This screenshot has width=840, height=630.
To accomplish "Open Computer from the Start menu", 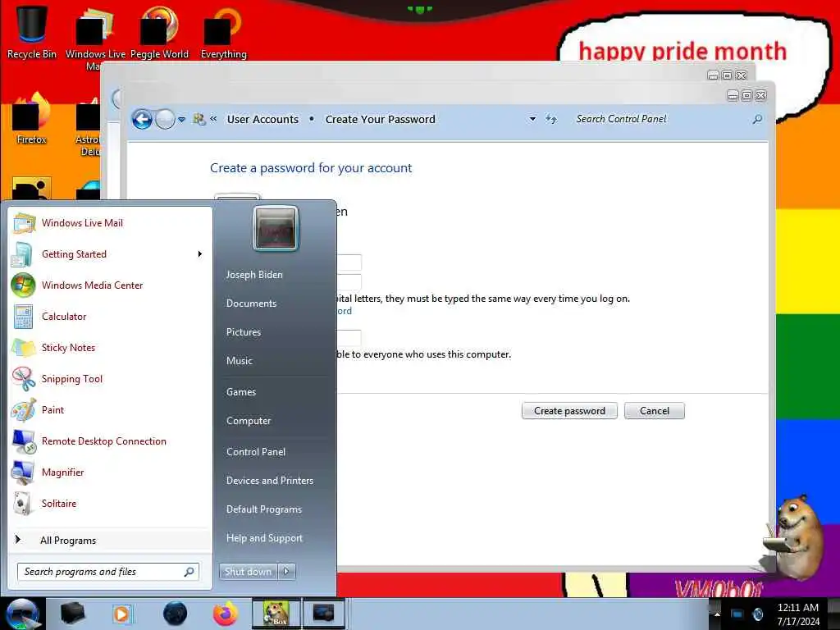I will (x=249, y=421).
